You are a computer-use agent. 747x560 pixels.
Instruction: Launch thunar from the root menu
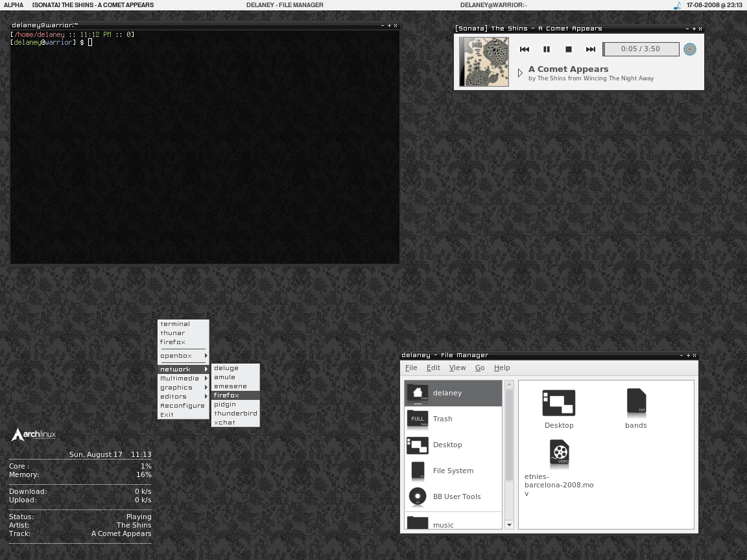coord(184,333)
